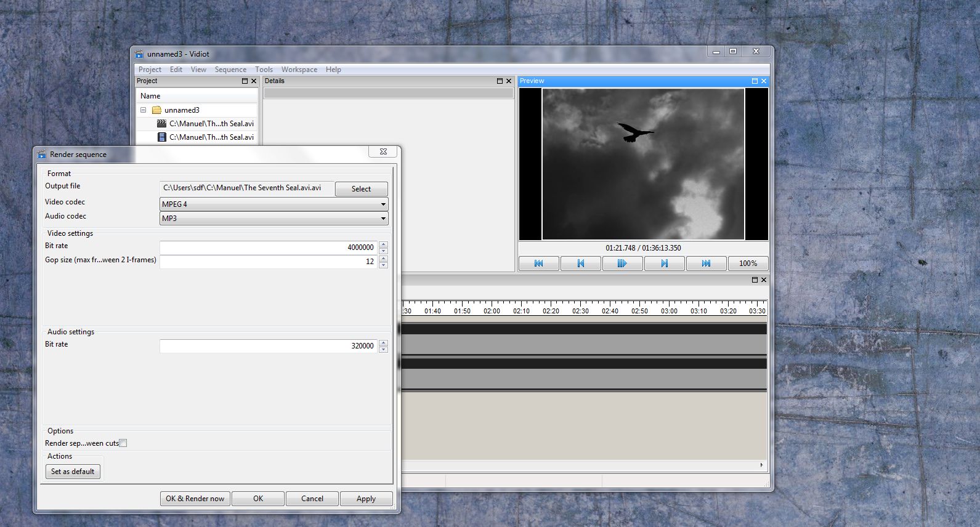Click timeline ruler at 03:00
The image size is (980, 527).
click(x=669, y=311)
